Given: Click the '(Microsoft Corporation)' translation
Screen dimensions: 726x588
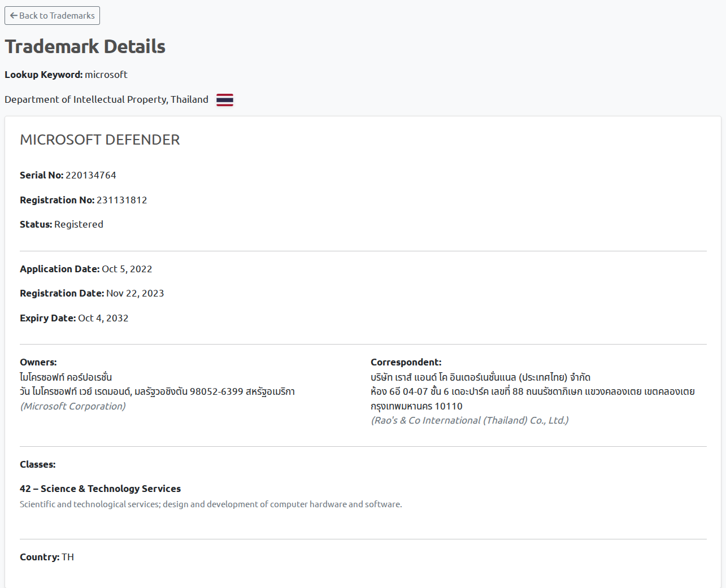Looking at the screenshot, I should tap(73, 406).
